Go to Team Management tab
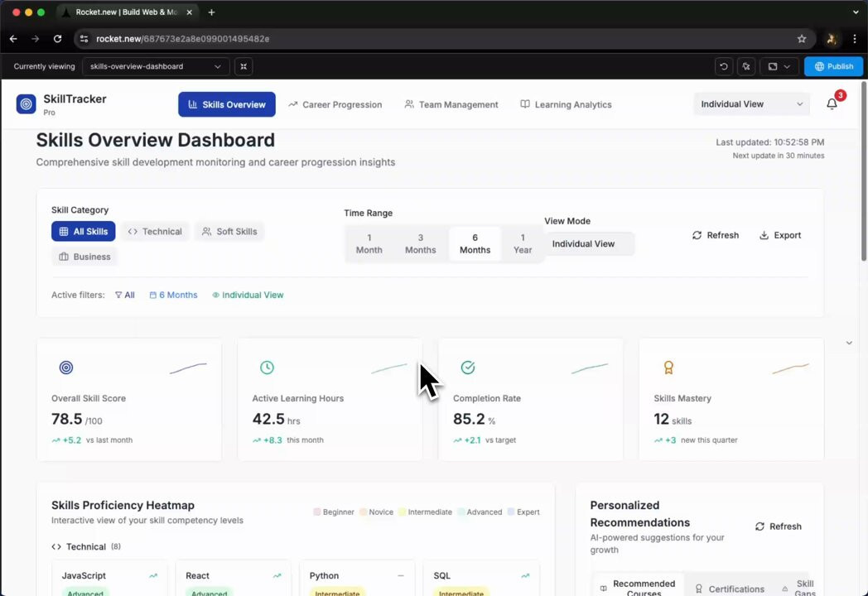868x596 pixels. (x=451, y=104)
